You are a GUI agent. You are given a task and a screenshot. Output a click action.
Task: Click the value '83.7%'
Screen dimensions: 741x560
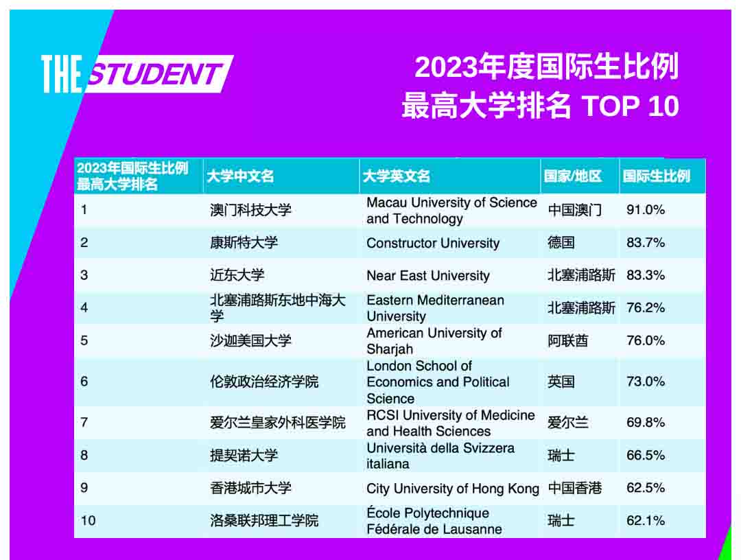tap(646, 243)
